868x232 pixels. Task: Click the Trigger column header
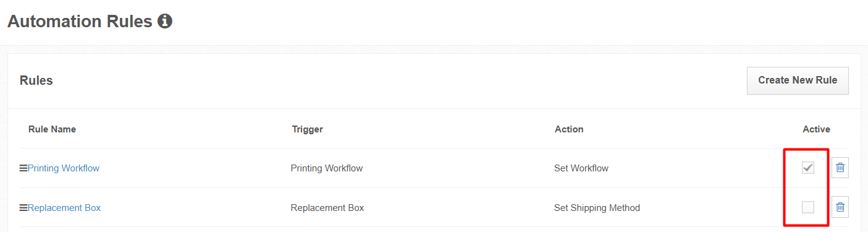click(308, 129)
